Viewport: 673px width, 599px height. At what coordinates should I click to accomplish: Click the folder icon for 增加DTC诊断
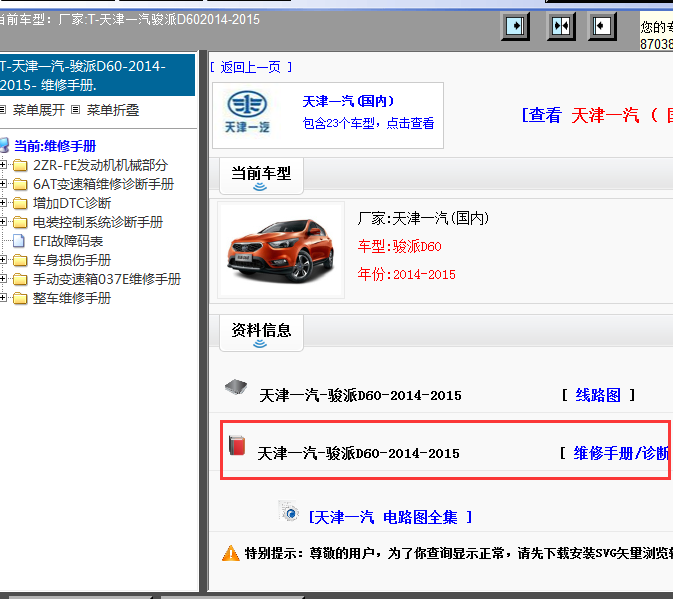point(20,203)
